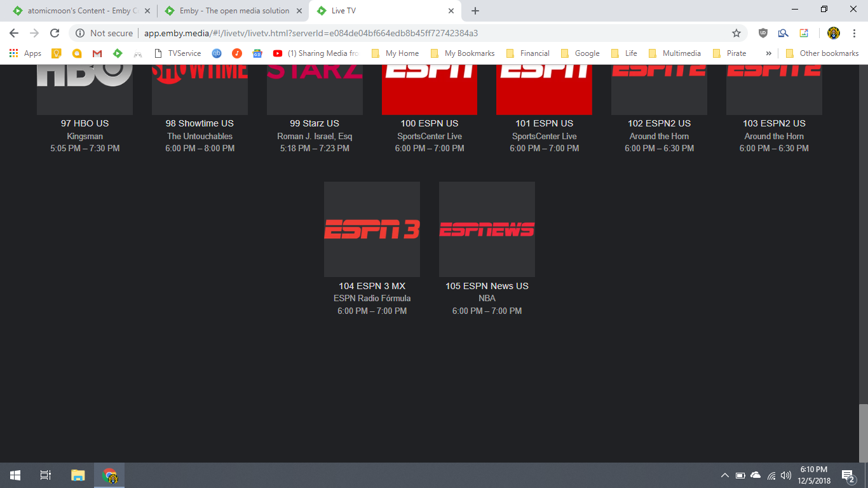The image size is (868, 488).
Task: Bookmark this page with the star
Action: [736, 33]
